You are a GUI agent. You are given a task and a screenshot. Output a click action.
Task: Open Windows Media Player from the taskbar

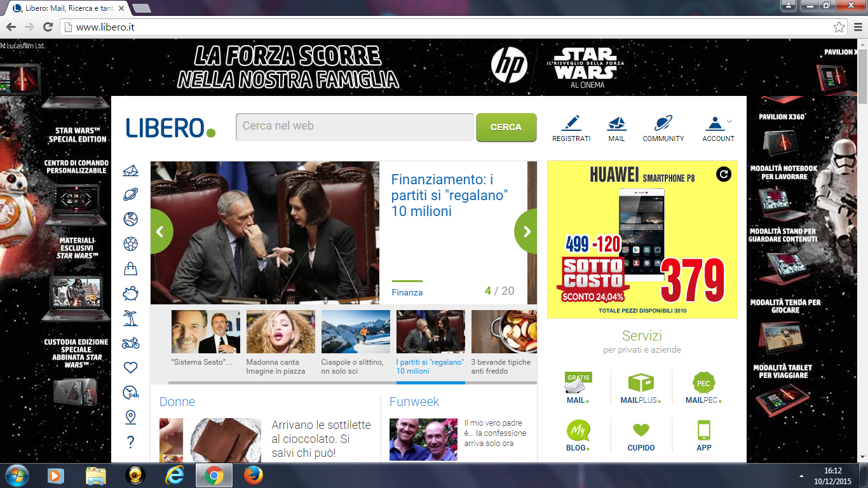56,475
